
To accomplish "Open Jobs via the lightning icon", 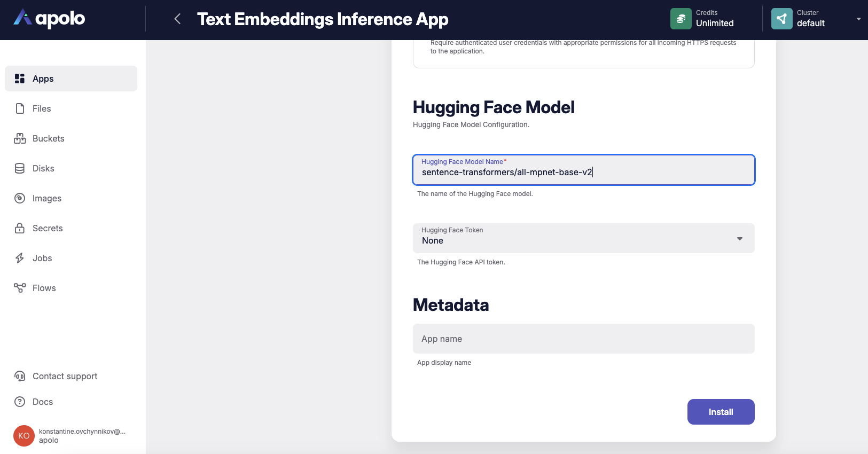I will tap(20, 258).
